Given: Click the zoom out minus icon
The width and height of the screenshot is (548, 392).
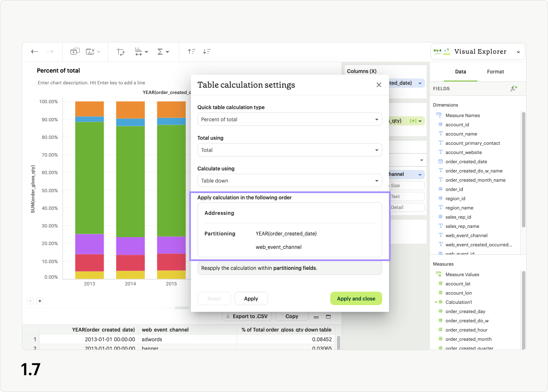Looking at the screenshot, I should [30, 301].
